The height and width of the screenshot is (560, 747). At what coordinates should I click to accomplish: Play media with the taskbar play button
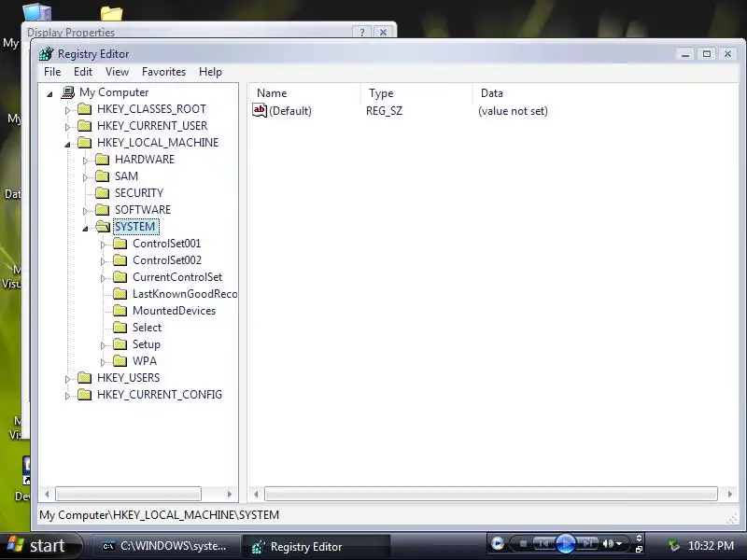coord(566,543)
